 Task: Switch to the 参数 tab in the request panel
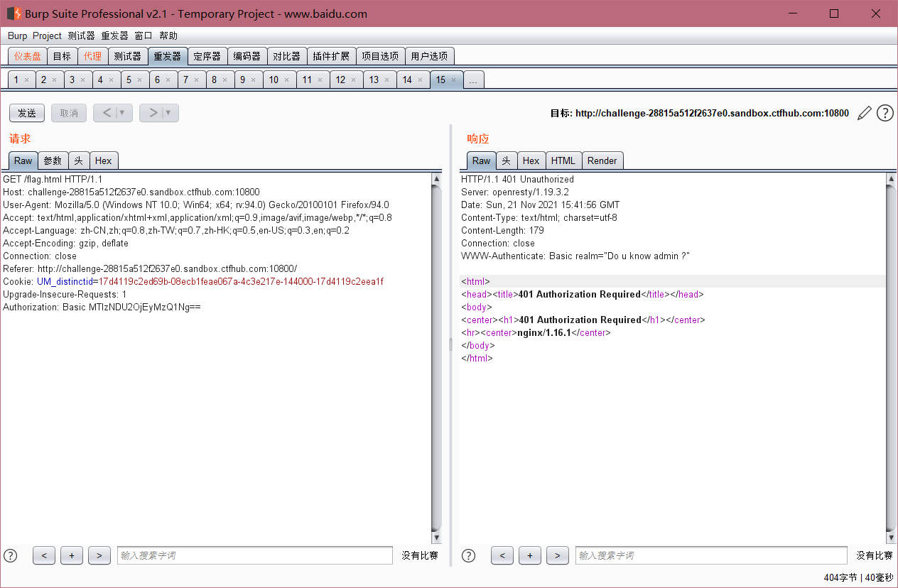tap(52, 160)
